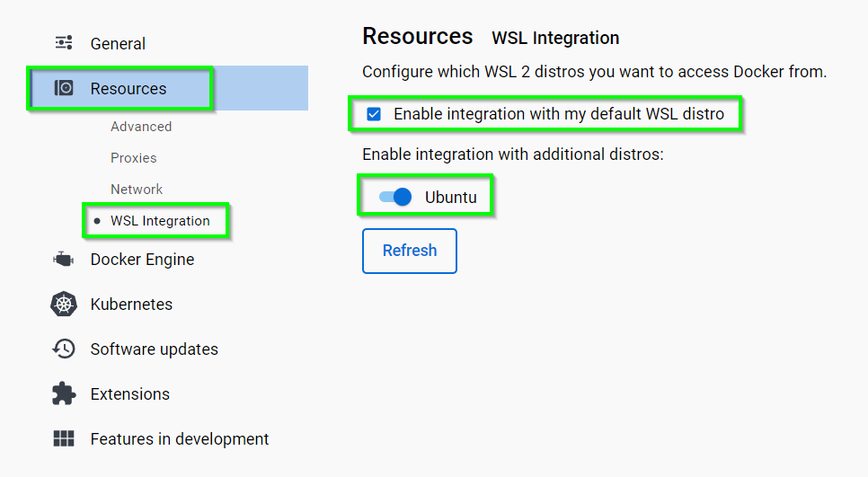Click the Enable integration checkbox label text

[x=558, y=114]
